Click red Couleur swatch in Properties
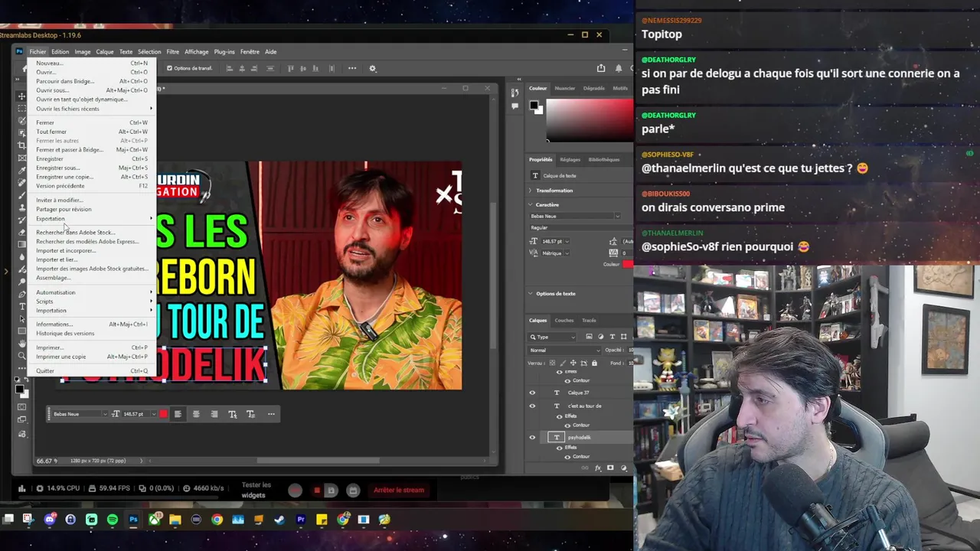Image resolution: width=980 pixels, height=551 pixels. coord(627,264)
